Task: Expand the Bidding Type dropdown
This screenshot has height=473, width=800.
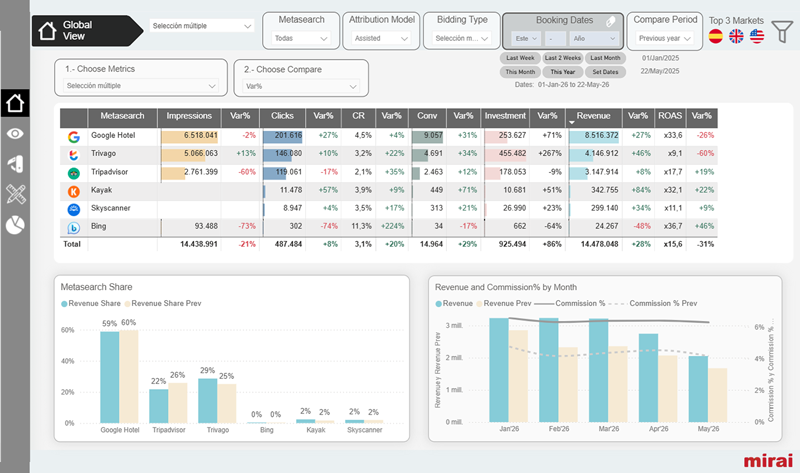Action: 462,38
